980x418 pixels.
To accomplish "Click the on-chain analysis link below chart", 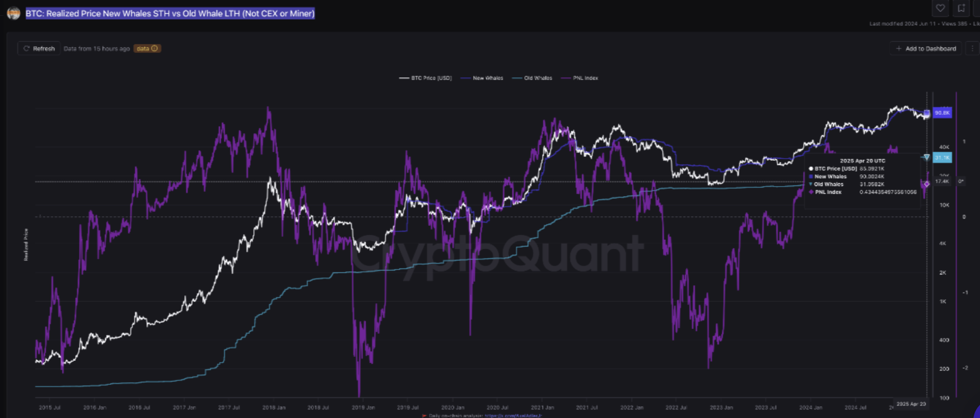I will point(512,416).
